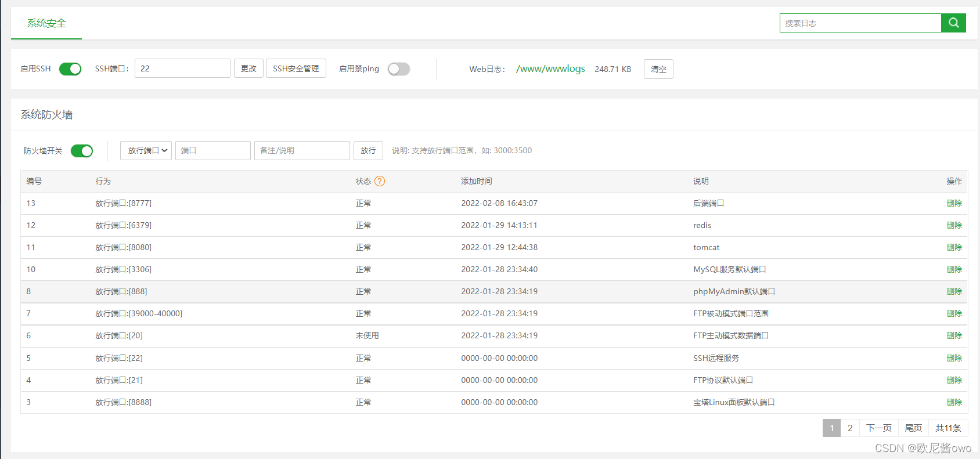
Task: Click the 系统防火墙 section heading
Action: 46,115
